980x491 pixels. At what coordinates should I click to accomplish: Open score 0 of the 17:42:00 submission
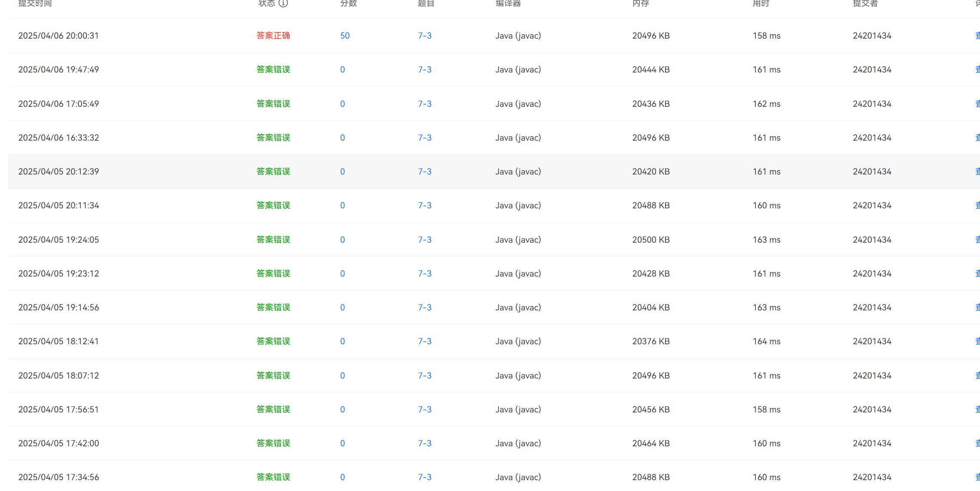click(x=342, y=443)
